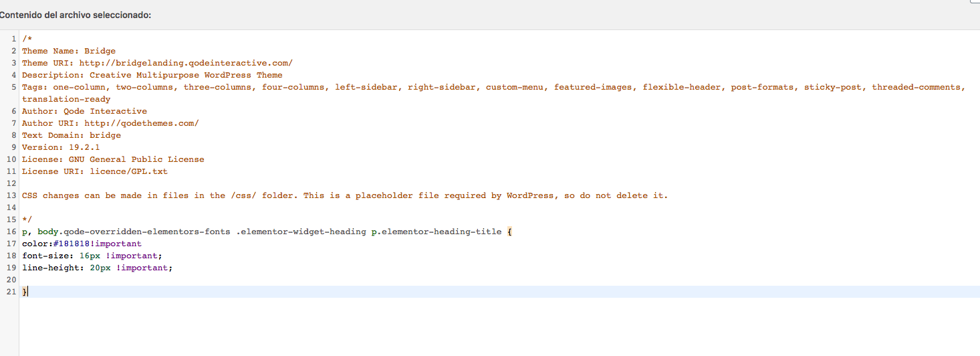The image size is (980, 356).
Task: Click line number 12 in gutter
Action: pyautogui.click(x=11, y=183)
